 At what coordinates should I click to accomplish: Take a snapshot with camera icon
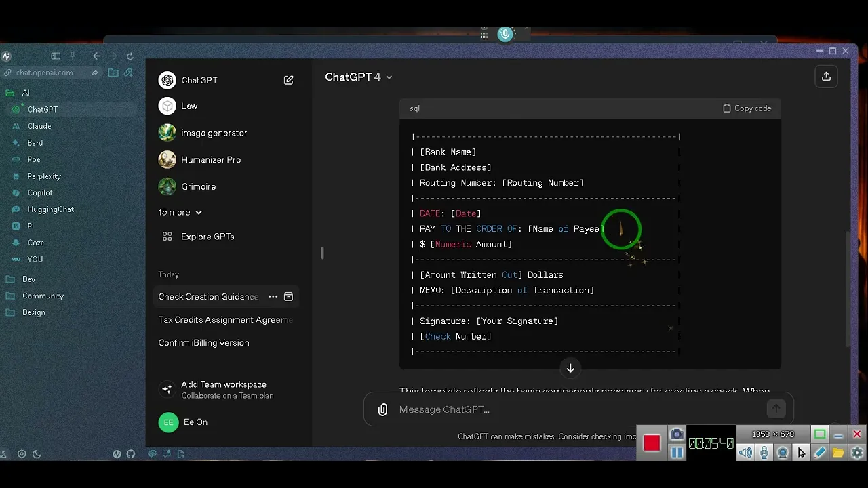(676, 434)
